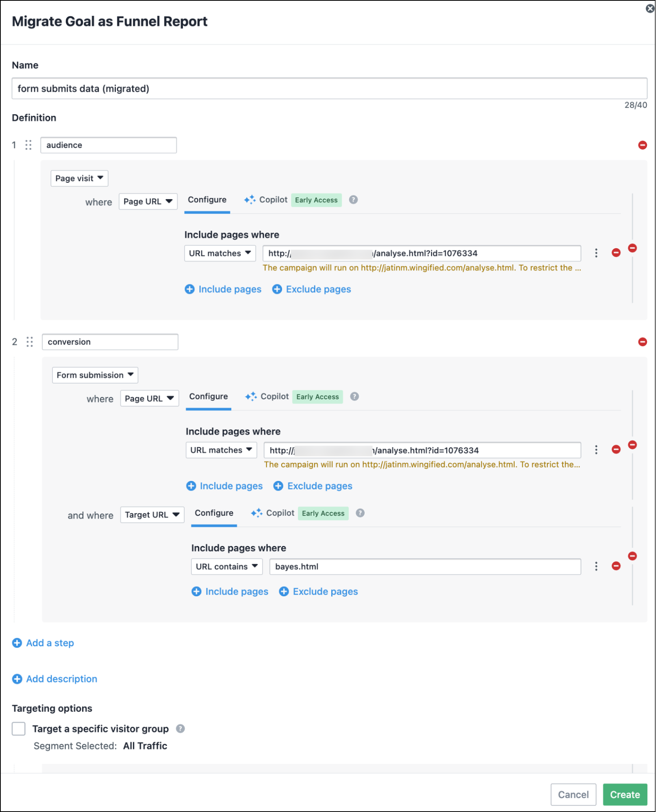Viewport: 656px width, 812px height.
Task: Open the Target URL dropdown
Action: pos(152,515)
